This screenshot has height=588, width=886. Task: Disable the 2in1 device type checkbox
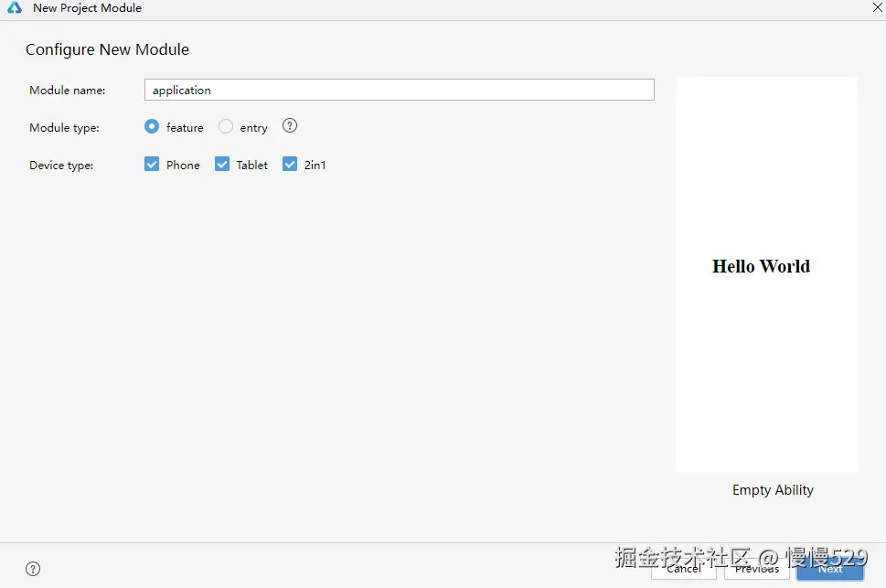289,164
